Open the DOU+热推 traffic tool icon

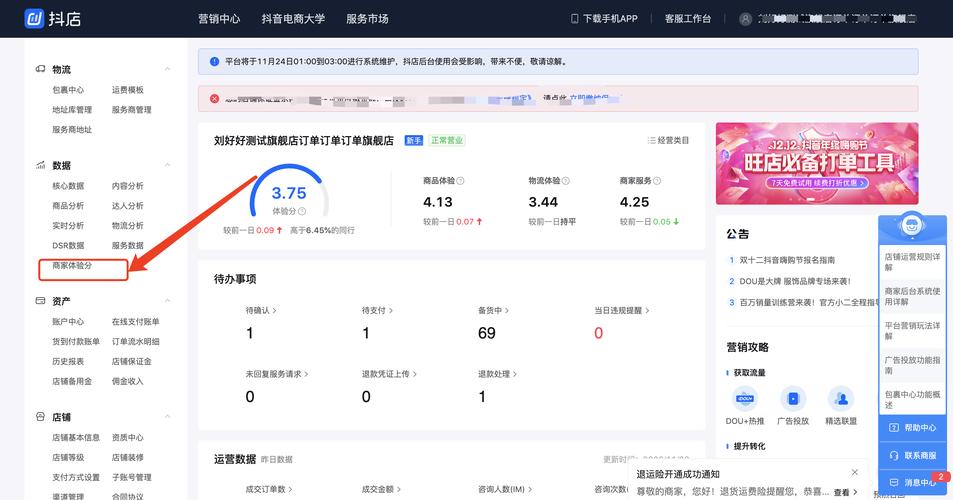click(x=744, y=399)
